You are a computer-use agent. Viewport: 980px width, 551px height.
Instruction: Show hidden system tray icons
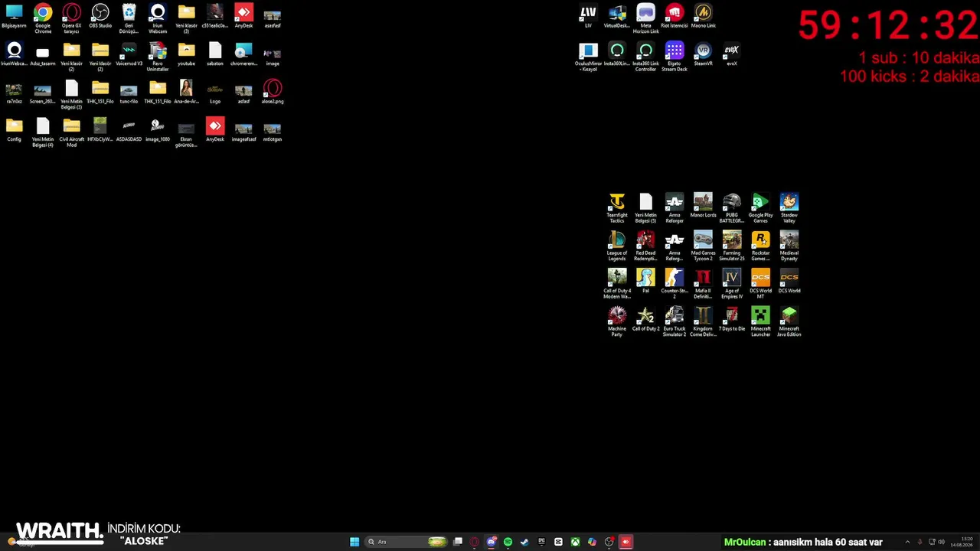click(x=907, y=542)
